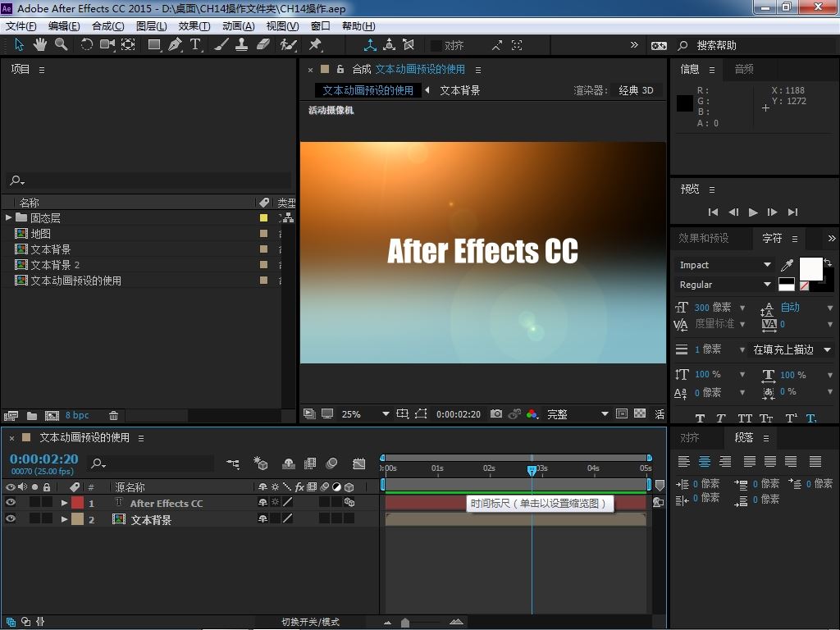Select the Pan Behind anchor tool
840x630 pixels.
click(128, 44)
